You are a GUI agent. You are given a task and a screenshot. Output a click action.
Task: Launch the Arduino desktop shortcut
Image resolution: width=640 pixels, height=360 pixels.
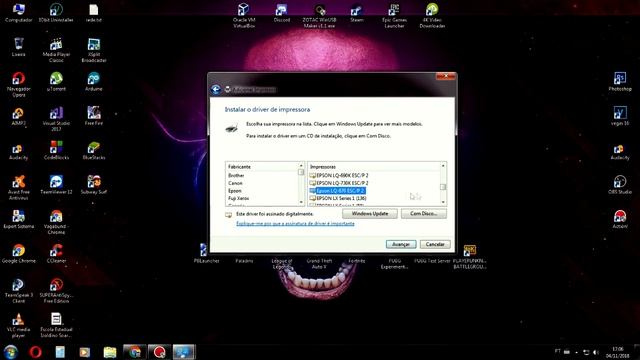pyautogui.click(x=94, y=81)
